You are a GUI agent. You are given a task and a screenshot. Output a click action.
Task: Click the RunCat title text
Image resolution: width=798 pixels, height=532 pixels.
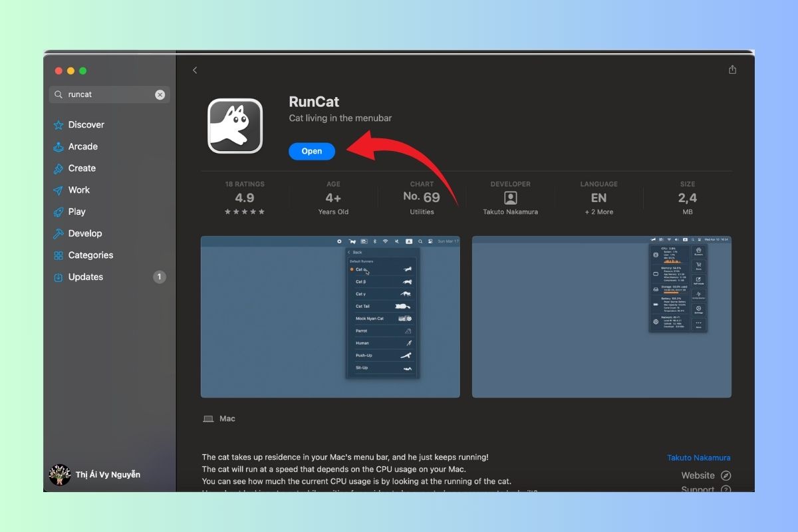click(x=314, y=102)
